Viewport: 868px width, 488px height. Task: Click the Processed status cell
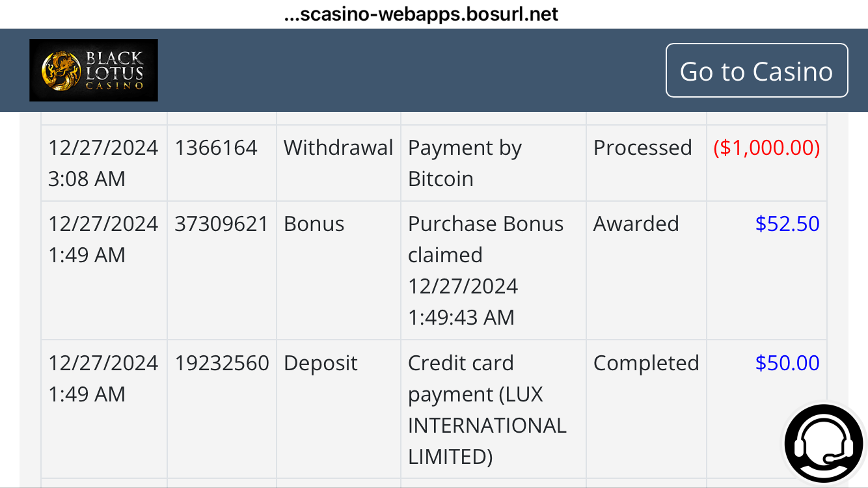642,148
